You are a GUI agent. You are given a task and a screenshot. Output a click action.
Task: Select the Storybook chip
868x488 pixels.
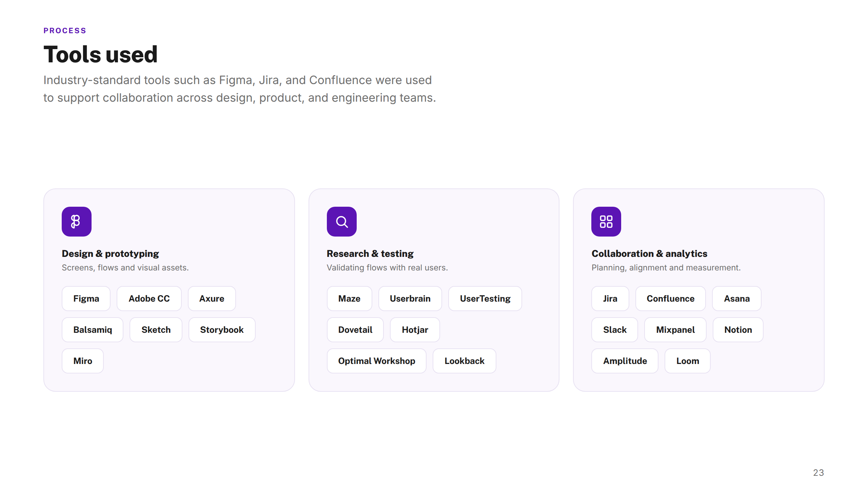[x=222, y=330]
